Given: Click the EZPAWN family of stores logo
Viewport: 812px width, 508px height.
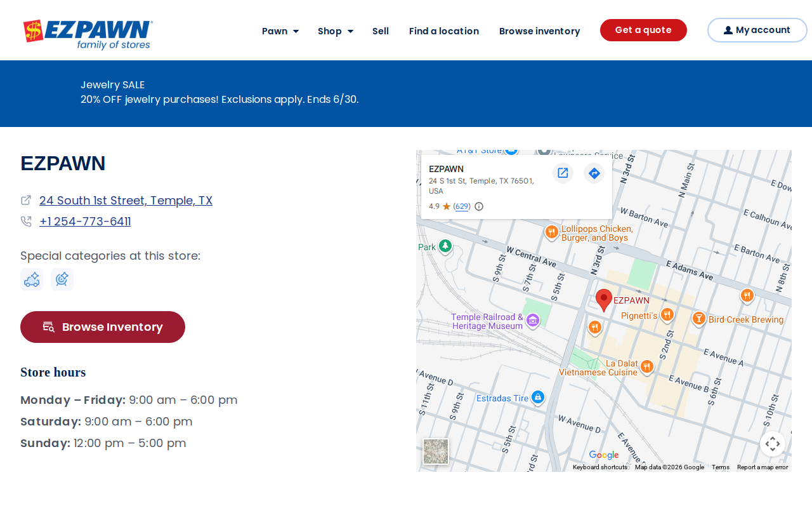Looking at the screenshot, I should [x=88, y=34].
